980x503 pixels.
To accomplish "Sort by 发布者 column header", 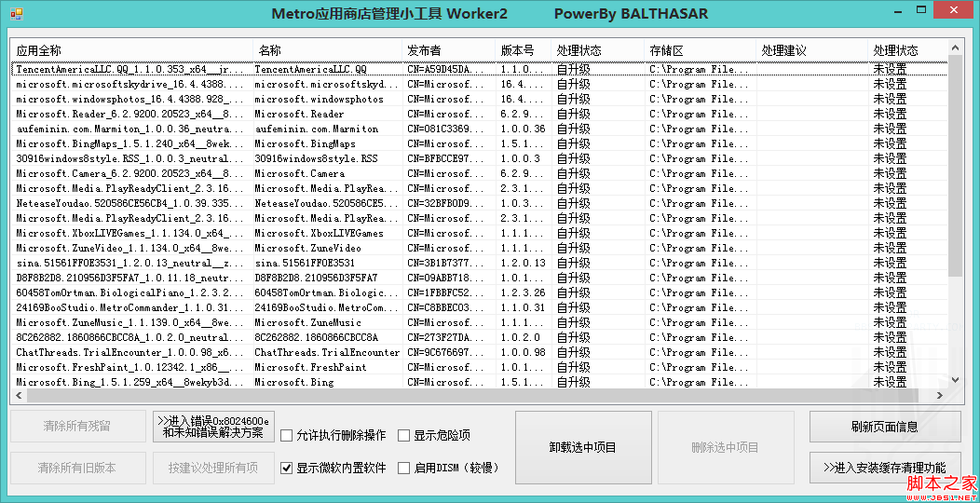I will click(449, 50).
